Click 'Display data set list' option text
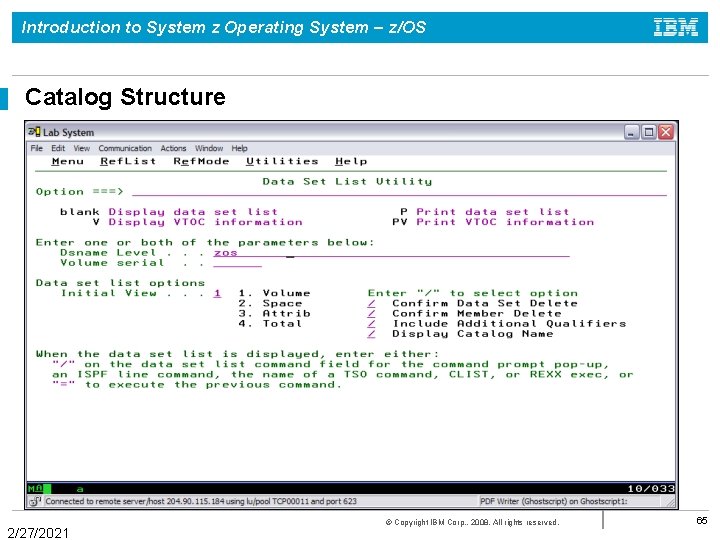Viewport: 720px width, 540px height. 193,212
